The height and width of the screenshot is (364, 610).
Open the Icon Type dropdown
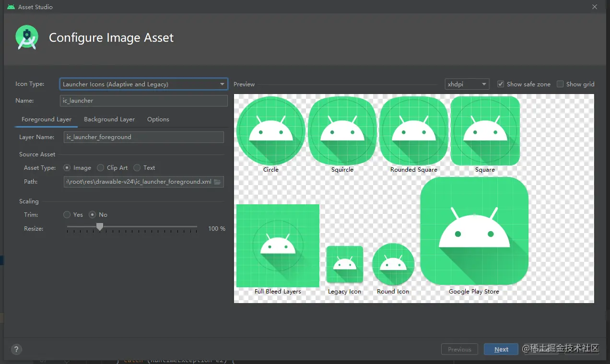[x=144, y=84]
